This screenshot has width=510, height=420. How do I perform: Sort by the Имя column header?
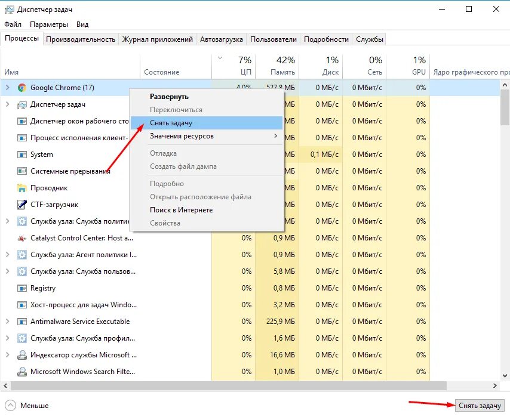[x=70, y=66]
